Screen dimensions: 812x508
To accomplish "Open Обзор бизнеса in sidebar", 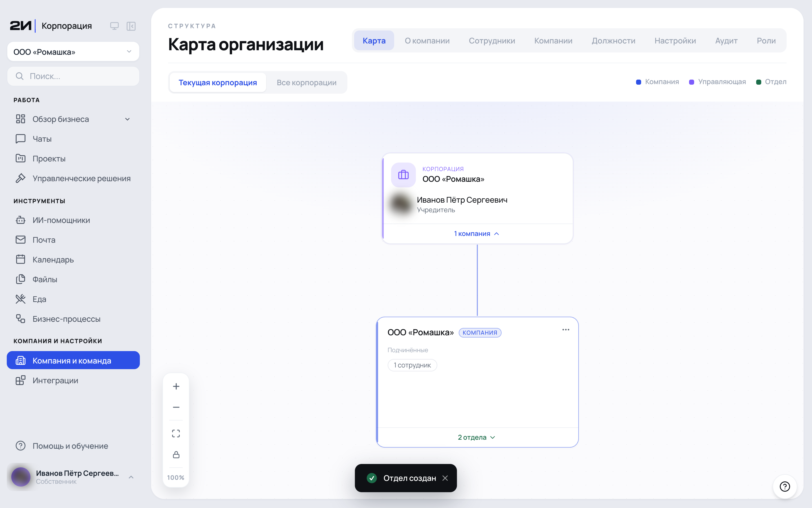I will tap(73, 119).
